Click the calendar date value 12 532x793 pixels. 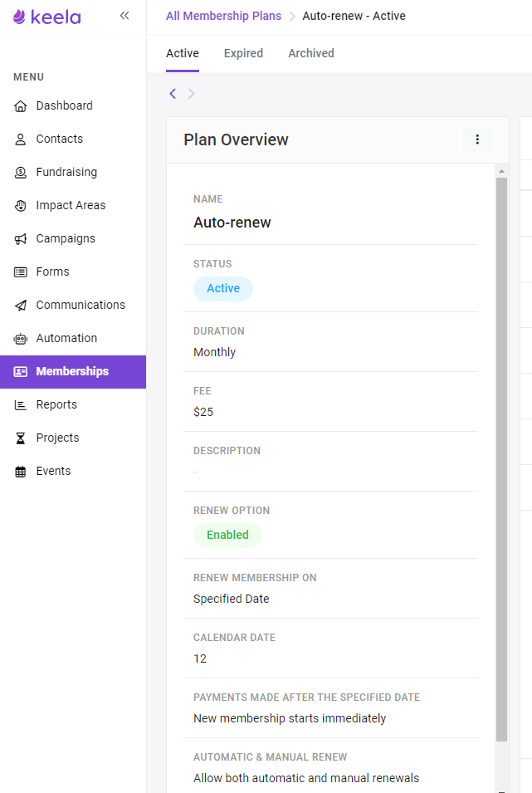point(200,659)
